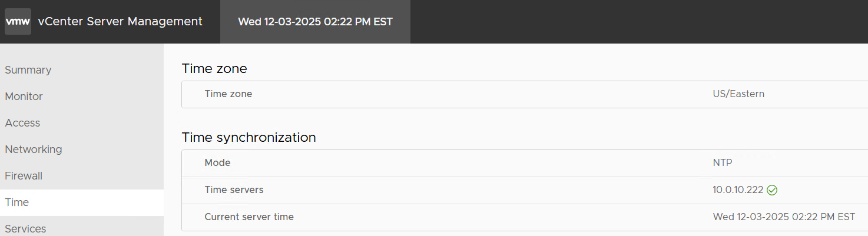868x236 pixels.
Task: Click the Time synchronization section heading
Action: tap(249, 138)
